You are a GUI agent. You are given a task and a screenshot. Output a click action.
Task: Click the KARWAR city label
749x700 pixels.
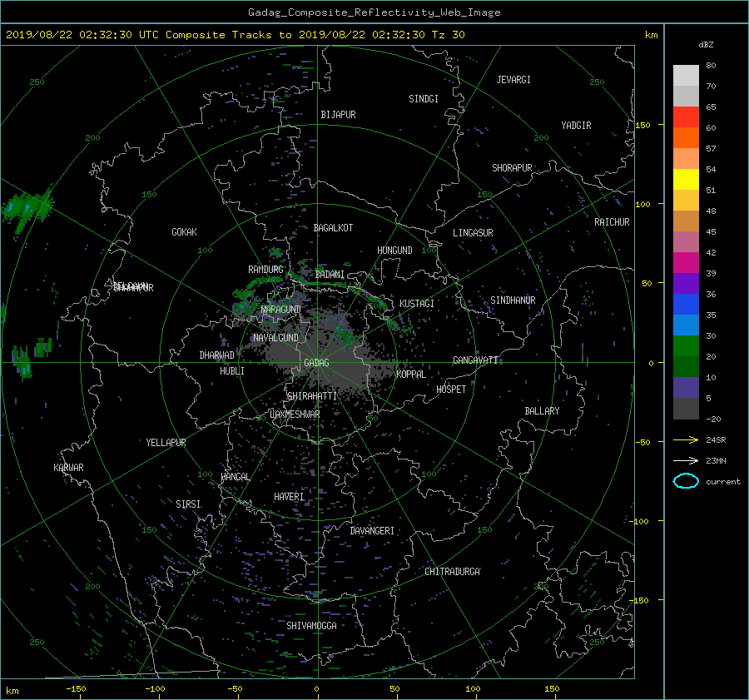(x=68, y=468)
